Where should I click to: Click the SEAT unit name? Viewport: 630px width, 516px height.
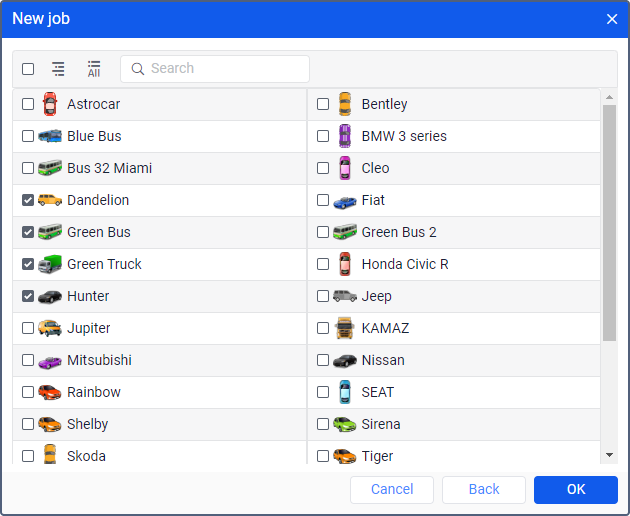pos(378,392)
